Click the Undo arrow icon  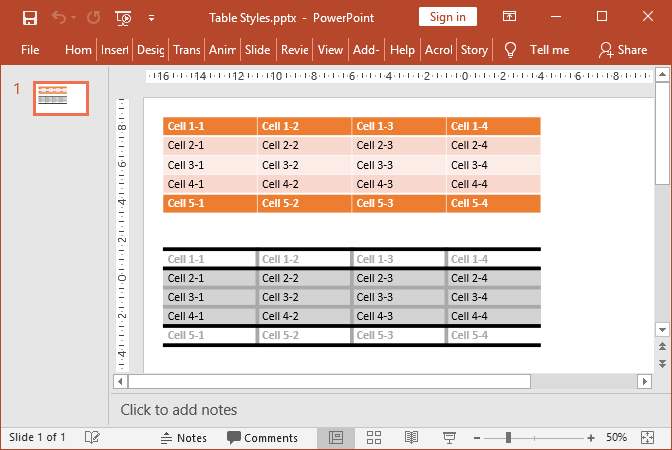click(x=59, y=17)
